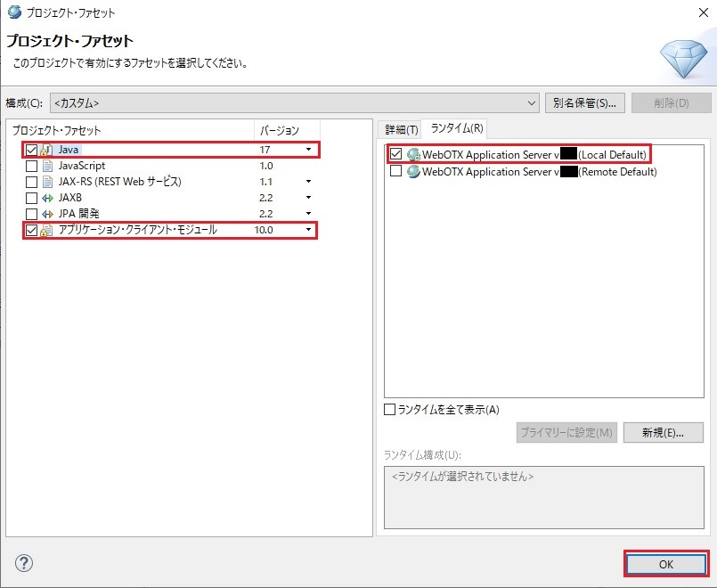The height and width of the screenshot is (588, 717).
Task: Switch to the 詳細(T) tab
Action: (x=399, y=129)
